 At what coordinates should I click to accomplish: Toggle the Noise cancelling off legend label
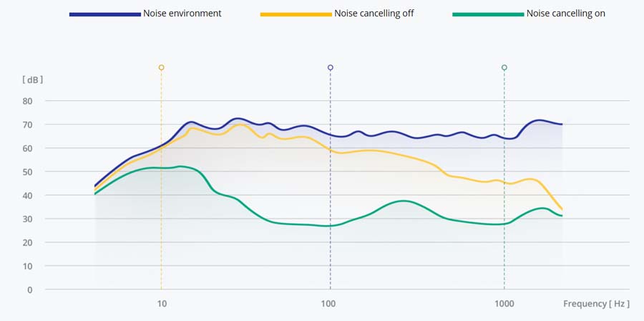pos(374,14)
